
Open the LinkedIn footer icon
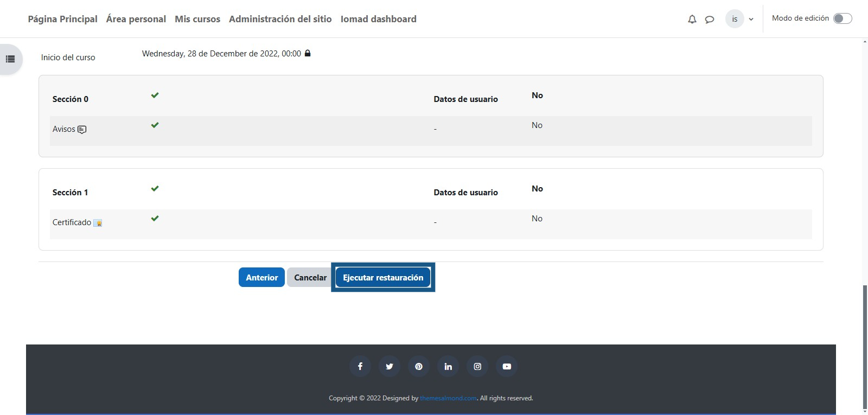[x=448, y=366]
